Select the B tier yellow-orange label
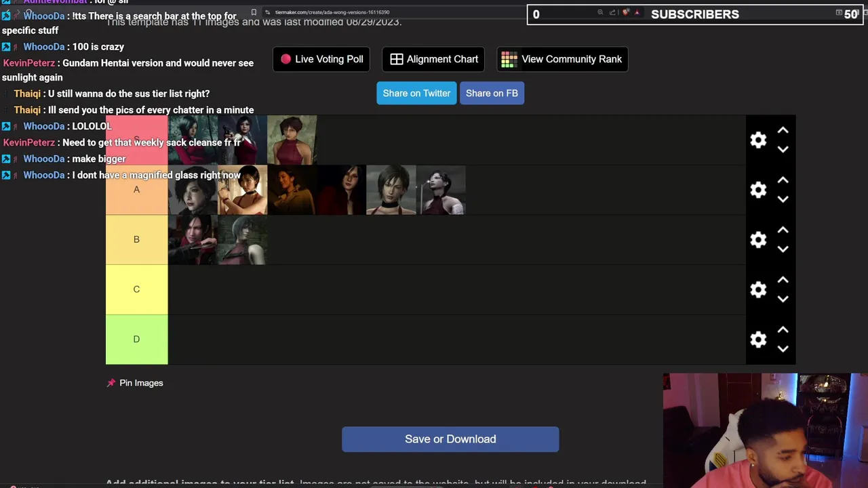 (x=136, y=239)
